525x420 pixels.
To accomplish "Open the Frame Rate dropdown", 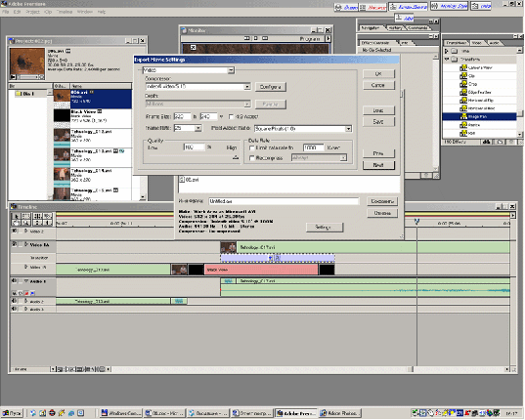I will tap(197, 128).
